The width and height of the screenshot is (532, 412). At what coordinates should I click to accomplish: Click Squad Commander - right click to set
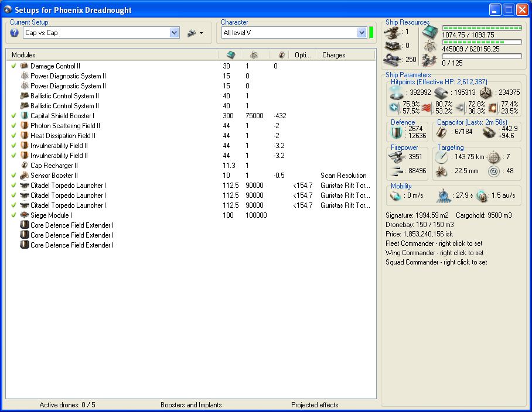click(x=436, y=262)
